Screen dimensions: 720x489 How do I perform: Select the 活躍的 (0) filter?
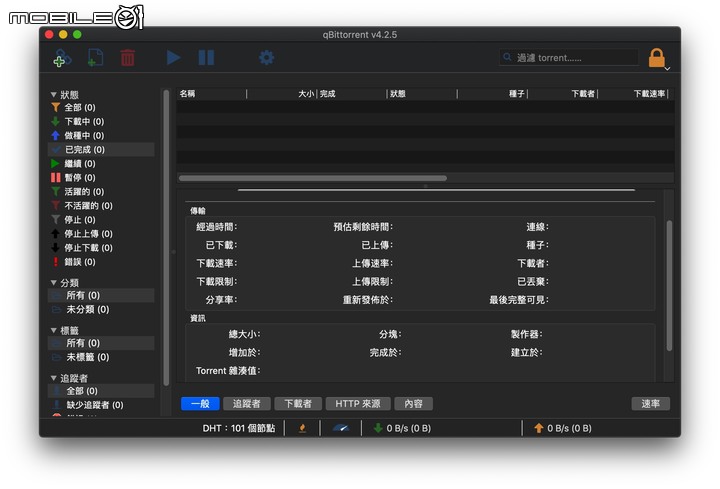(x=101, y=191)
